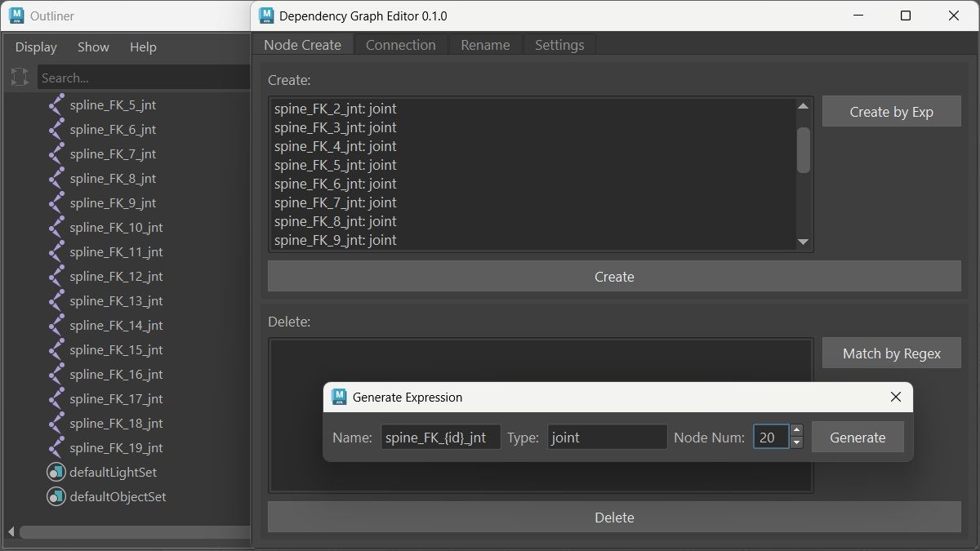Click joint icon beside spline_FK_7_jnt in Outliner
Viewport: 980px width, 551px height.
point(56,153)
